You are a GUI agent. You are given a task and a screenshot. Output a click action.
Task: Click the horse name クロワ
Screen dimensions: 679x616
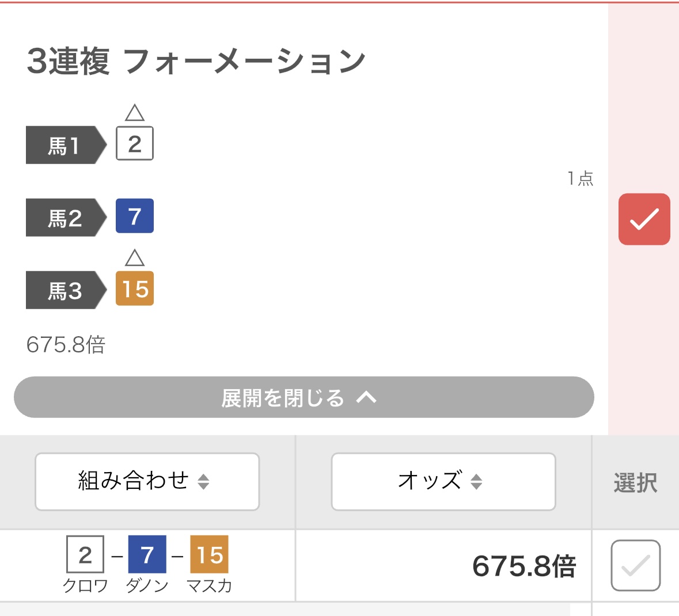(85, 585)
